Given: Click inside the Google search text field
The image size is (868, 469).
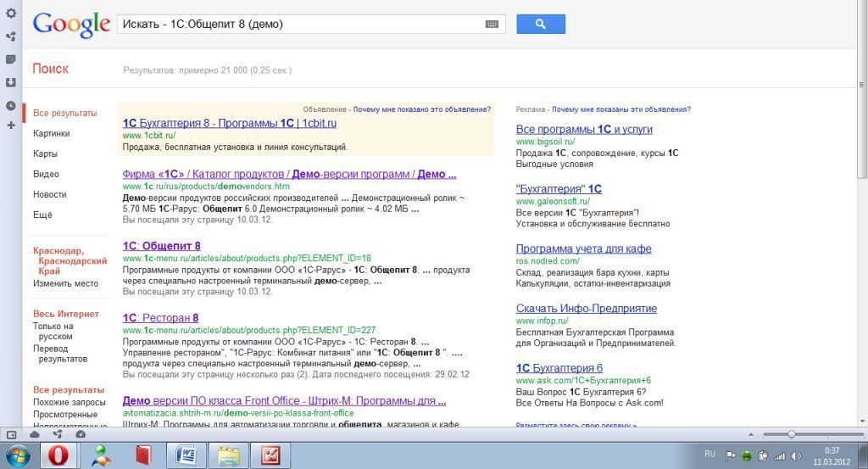Looking at the screenshot, I should (301, 25).
